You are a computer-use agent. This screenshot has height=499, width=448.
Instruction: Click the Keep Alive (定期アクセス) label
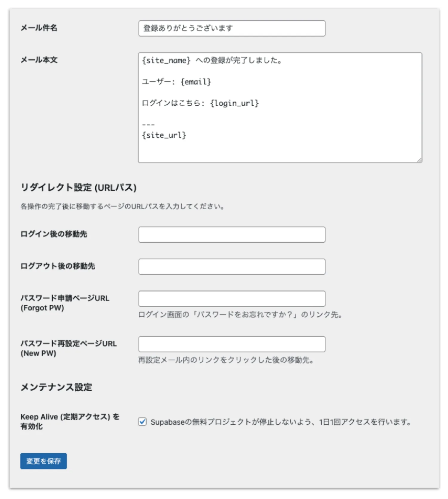tap(70, 421)
